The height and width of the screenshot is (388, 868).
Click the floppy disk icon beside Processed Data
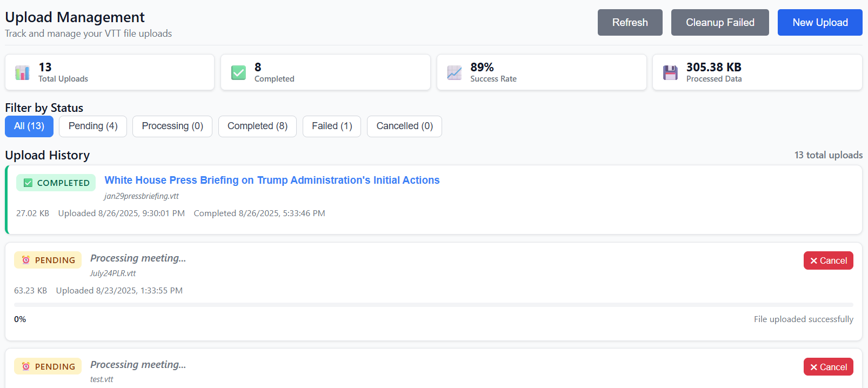(x=670, y=72)
